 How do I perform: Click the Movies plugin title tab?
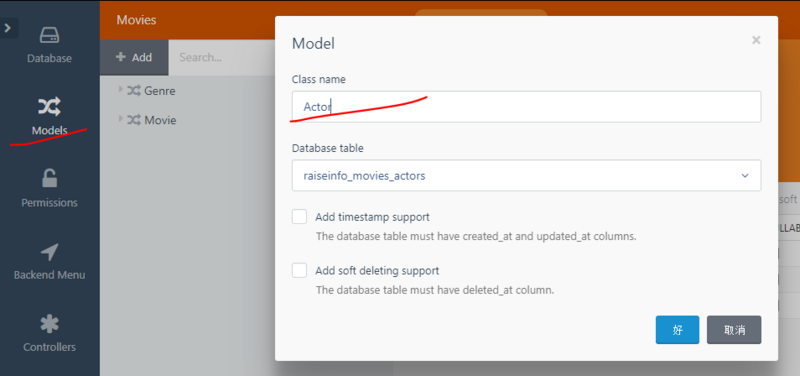(136, 20)
